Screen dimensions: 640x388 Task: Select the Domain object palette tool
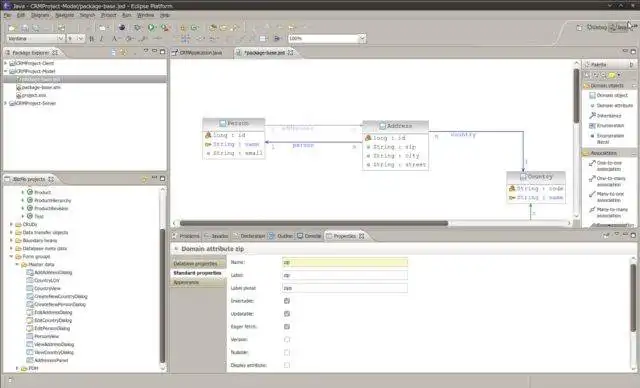[608, 95]
